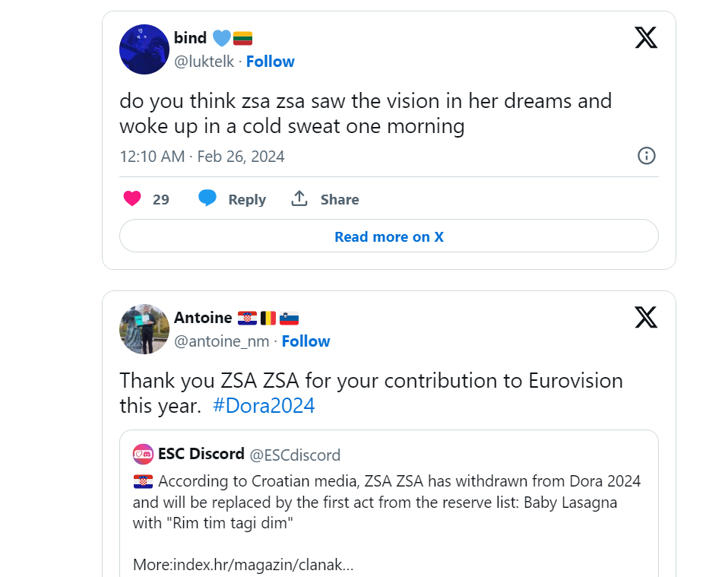Open the #Dora2024 hashtag
The width and height of the screenshot is (728, 577).
[264, 405]
